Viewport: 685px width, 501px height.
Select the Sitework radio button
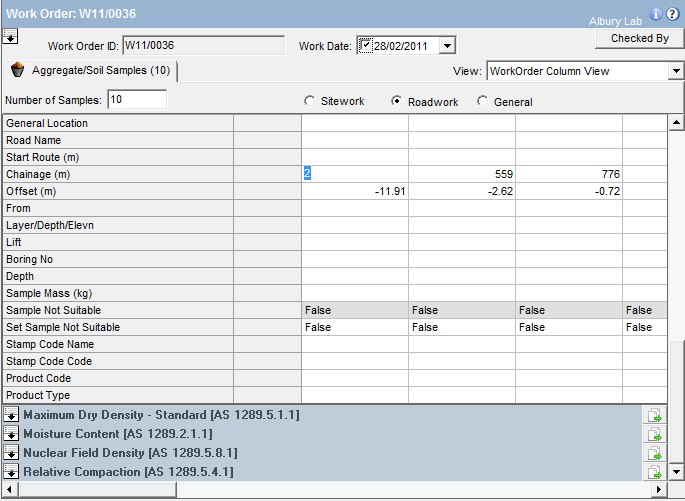click(309, 101)
